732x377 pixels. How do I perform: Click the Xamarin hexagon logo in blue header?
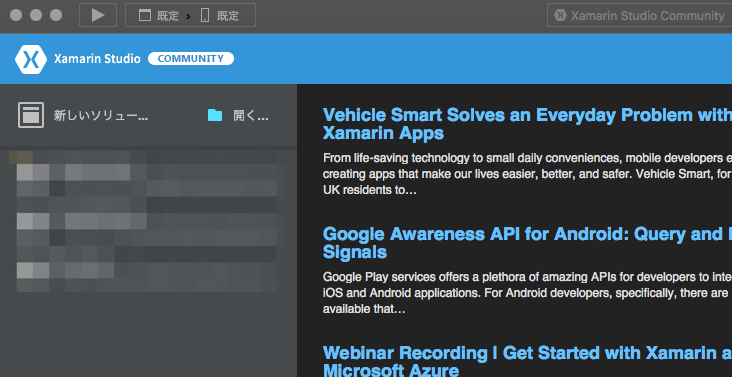click(31, 59)
